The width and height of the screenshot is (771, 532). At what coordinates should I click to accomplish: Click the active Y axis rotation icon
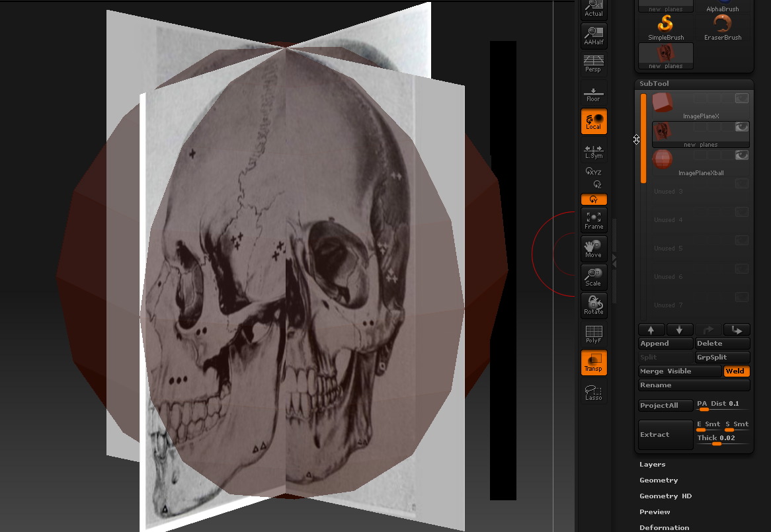pos(594,200)
